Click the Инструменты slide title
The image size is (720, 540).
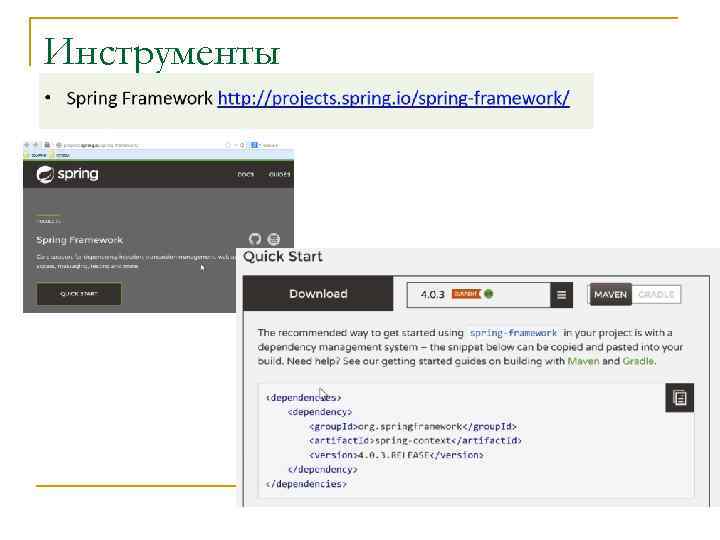(x=162, y=52)
